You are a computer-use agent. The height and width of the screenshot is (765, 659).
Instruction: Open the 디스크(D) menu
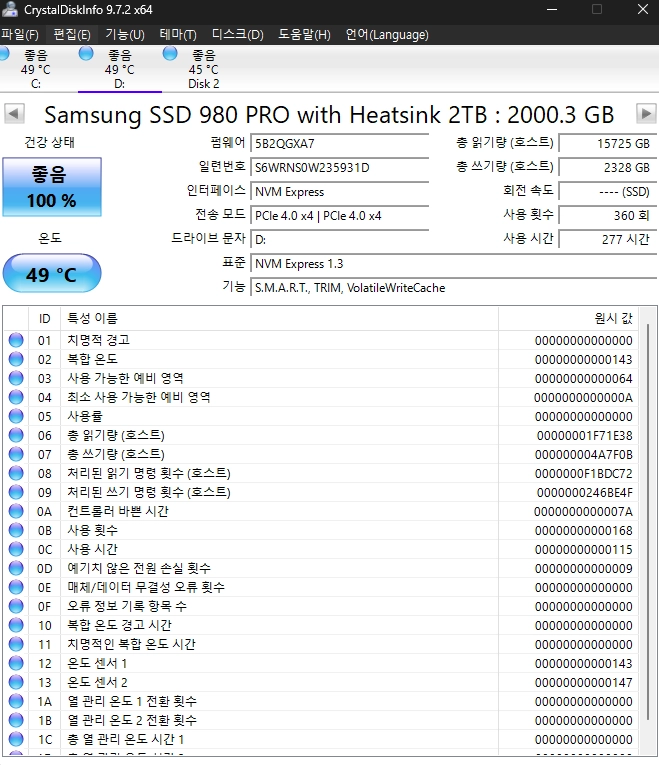pos(238,35)
